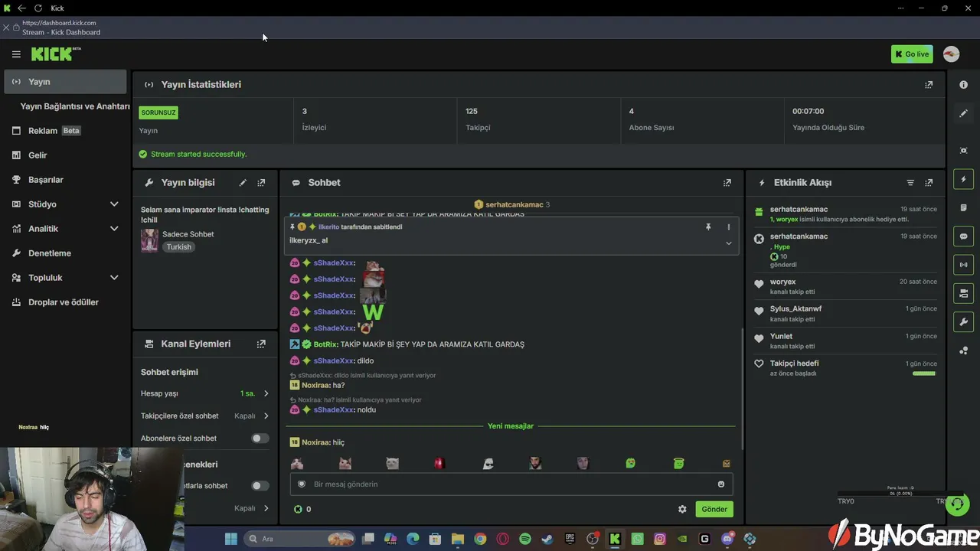The height and width of the screenshot is (551, 980).
Task: Pop out the Kanal Eylemleri panel
Action: coord(261,344)
